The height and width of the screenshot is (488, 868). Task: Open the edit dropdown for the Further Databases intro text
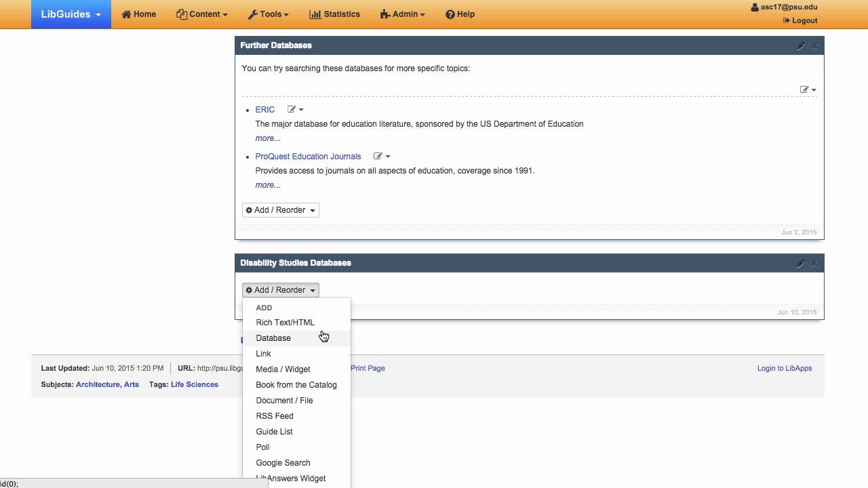[808, 89]
